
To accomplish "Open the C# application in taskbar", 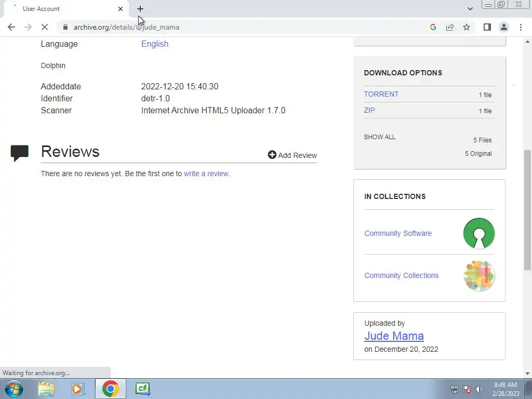I will (142, 389).
